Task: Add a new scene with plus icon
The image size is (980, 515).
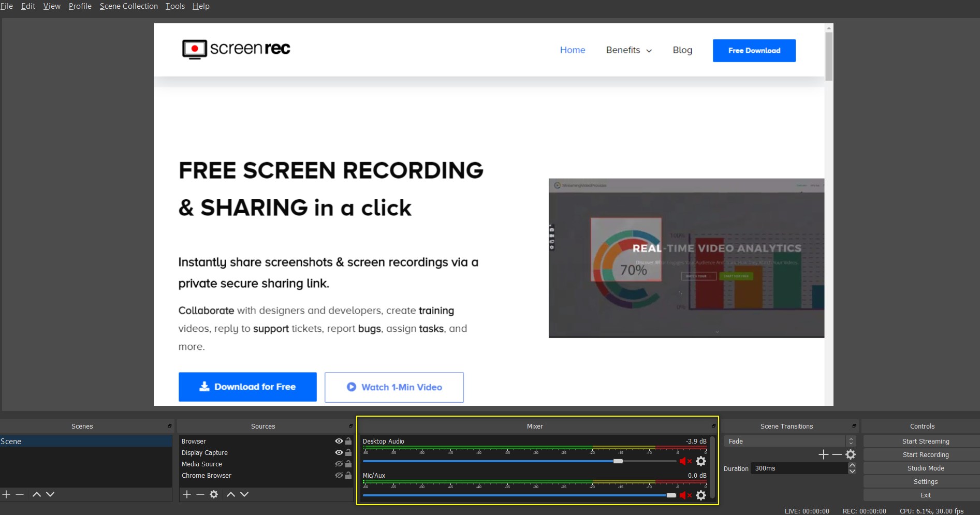Action: tap(6, 494)
